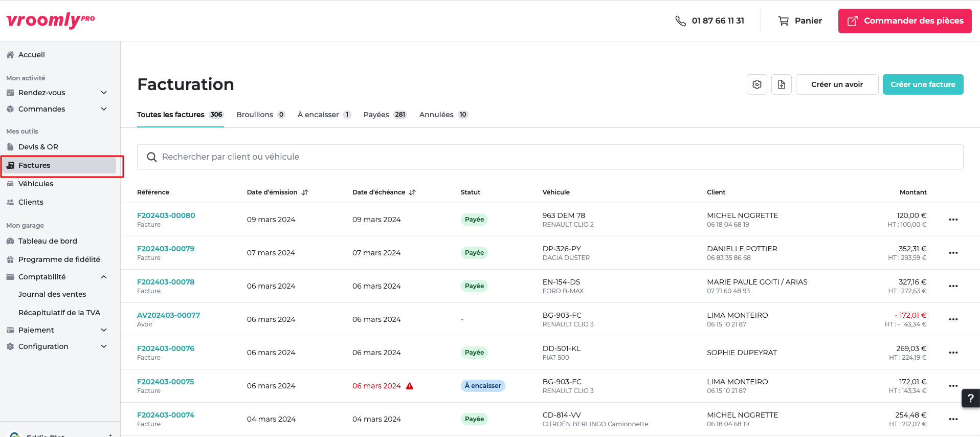Open Récapitulatif de la TVA
The width and height of the screenshot is (980, 437).
click(x=59, y=313)
